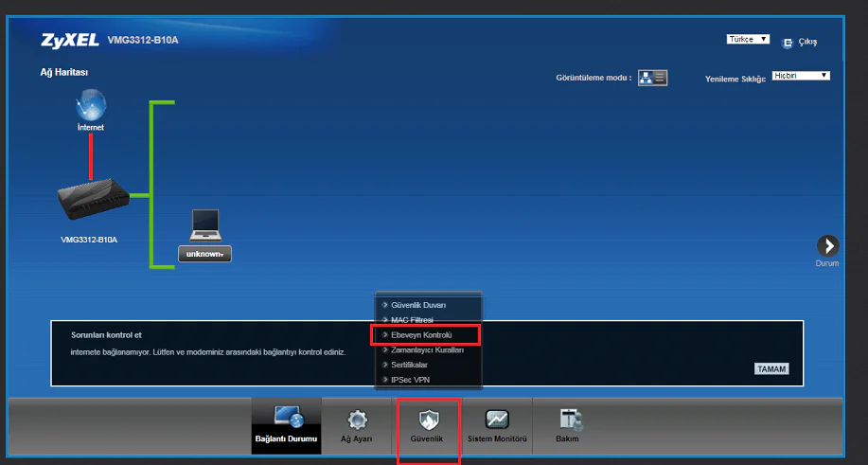Open the Türkçe language dropdown
This screenshot has height=465, width=868.
pos(748,40)
